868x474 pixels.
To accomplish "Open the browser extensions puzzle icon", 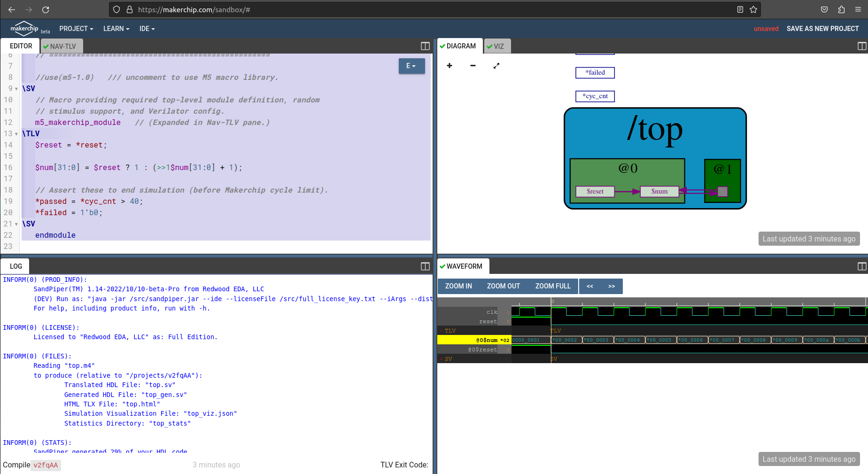I will coord(841,9).
